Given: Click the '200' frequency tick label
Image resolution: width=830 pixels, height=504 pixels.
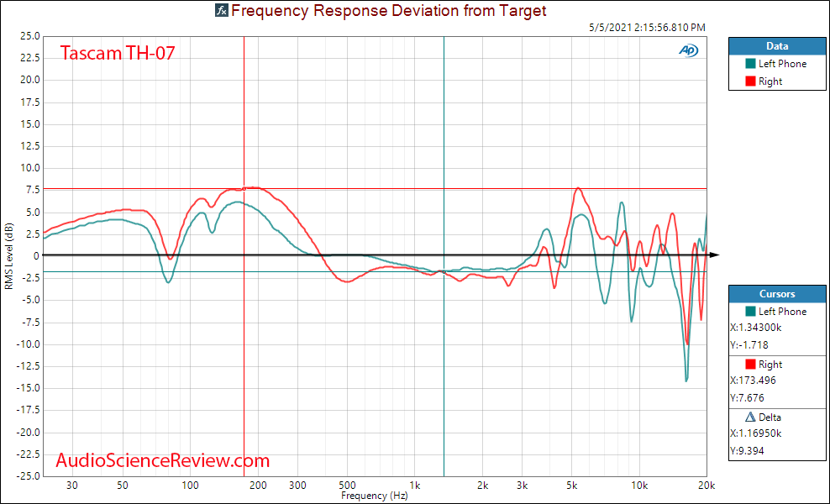Looking at the screenshot, I should [258, 485].
